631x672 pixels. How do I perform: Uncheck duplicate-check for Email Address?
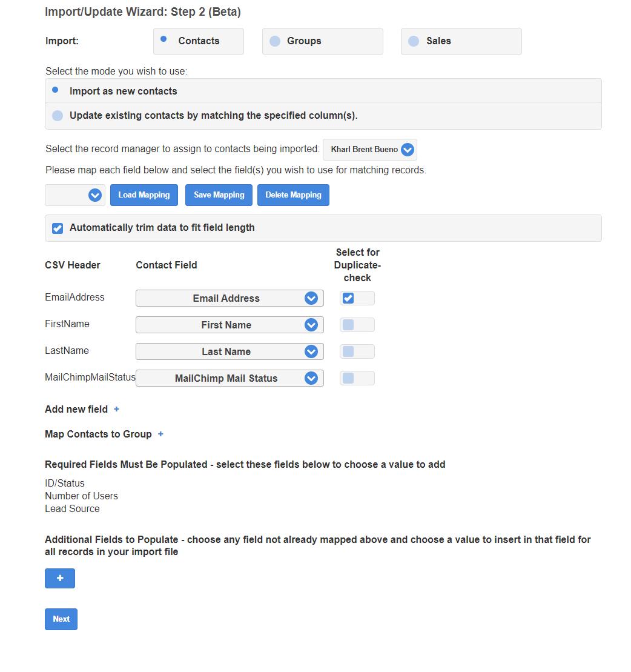coord(348,298)
